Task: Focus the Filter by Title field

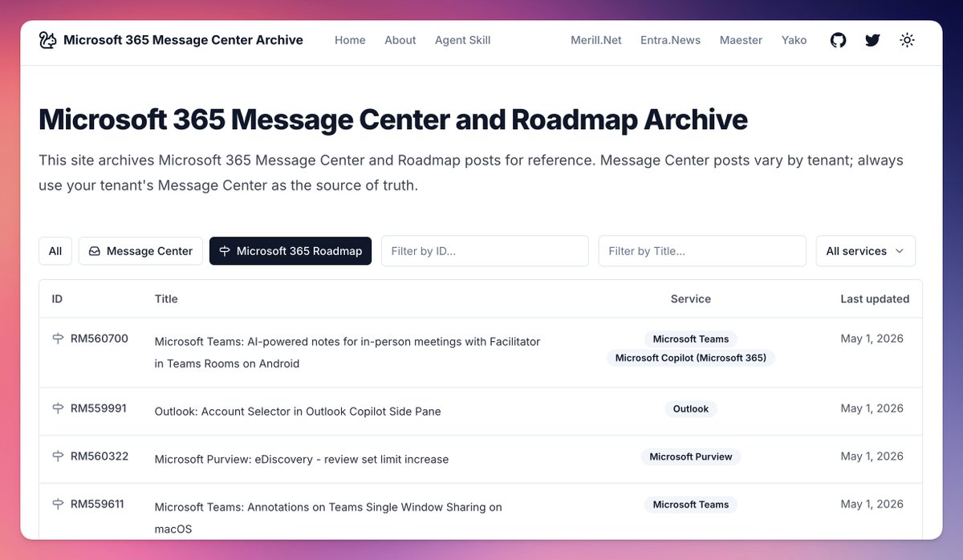Action: pyautogui.click(x=702, y=251)
